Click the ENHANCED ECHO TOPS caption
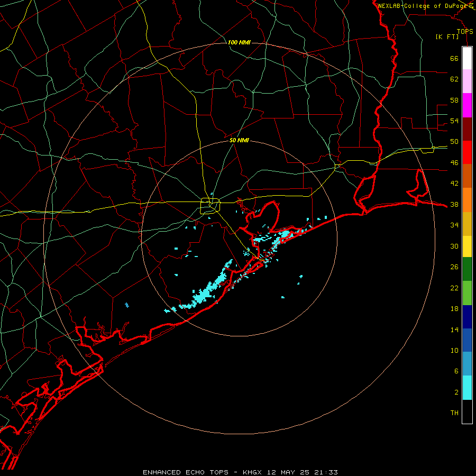 (x=186, y=472)
